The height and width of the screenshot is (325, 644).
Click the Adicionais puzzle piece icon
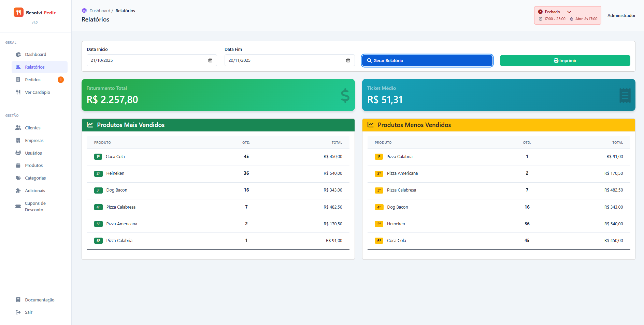pyautogui.click(x=18, y=191)
